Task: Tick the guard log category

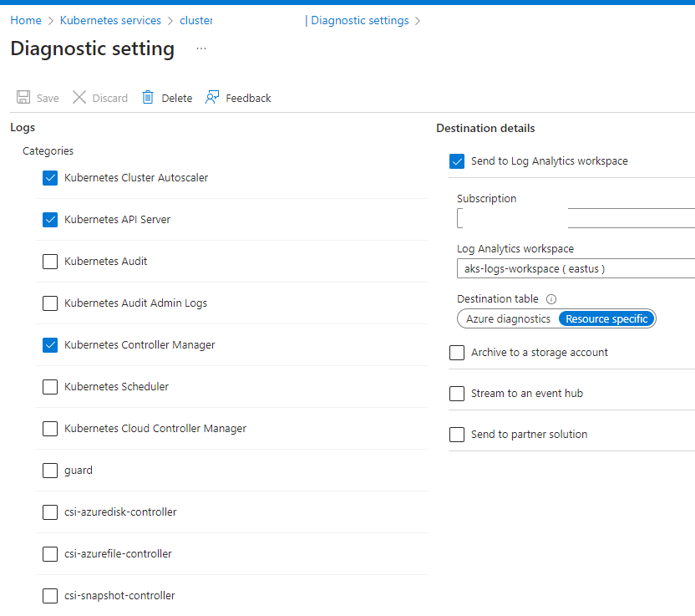Action: [x=50, y=471]
